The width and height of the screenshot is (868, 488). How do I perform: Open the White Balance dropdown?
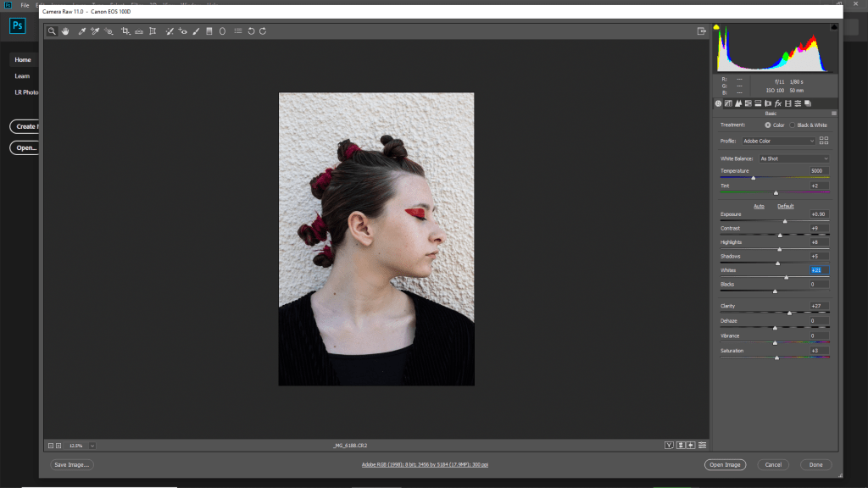pyautogui.click(x=793, y=158)
